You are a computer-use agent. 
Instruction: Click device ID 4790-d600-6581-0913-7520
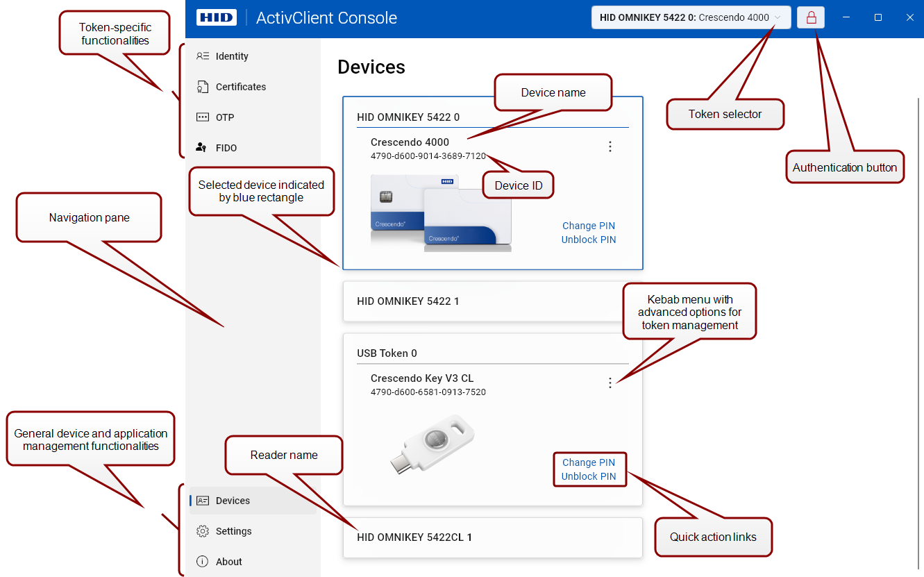point(428,392)
